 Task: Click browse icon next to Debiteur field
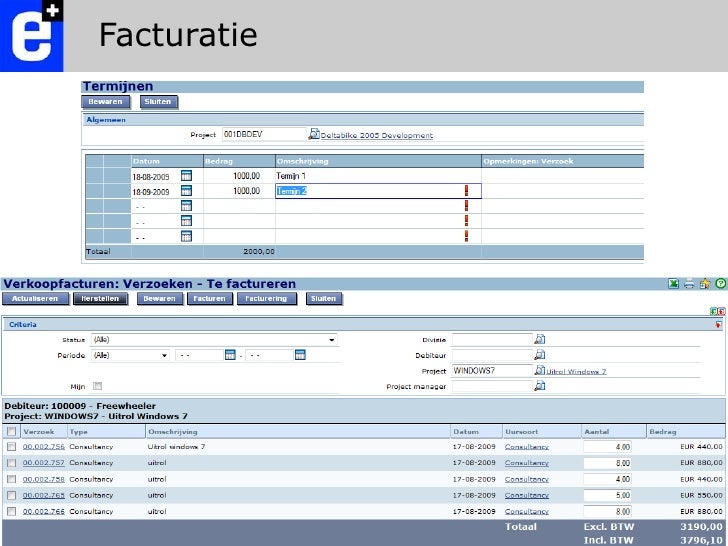tap(540, 355)
